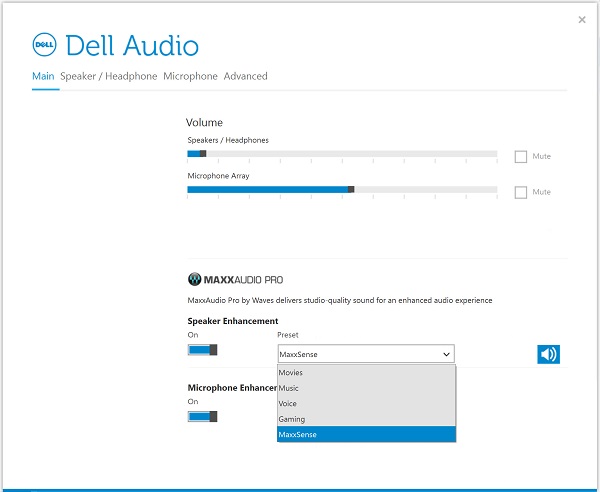Mute the Speakers / Headphones output
Viewport: 600px width, 492px height.
(521, 156)
